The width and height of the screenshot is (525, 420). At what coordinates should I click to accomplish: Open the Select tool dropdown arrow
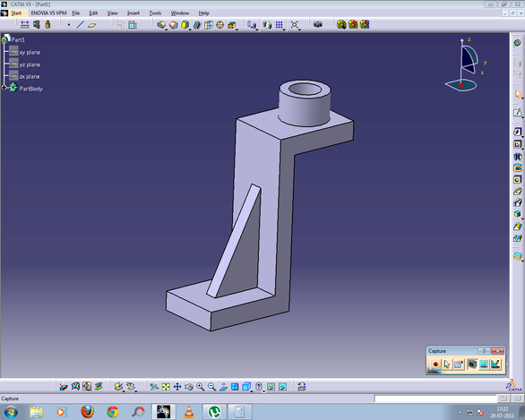522,99
